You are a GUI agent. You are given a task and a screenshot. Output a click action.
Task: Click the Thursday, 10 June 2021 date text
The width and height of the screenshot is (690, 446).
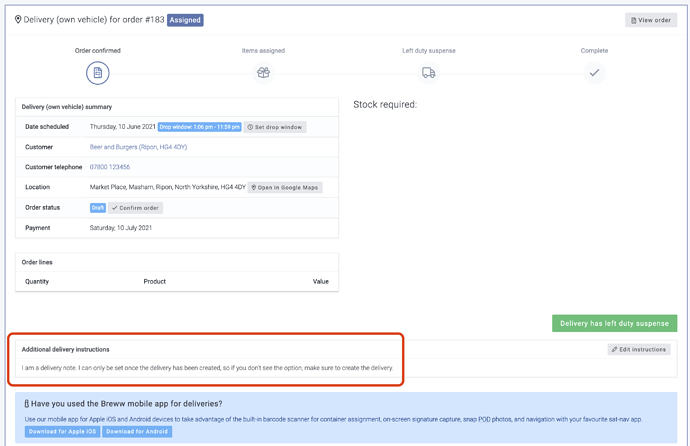(x=123, y=127)
